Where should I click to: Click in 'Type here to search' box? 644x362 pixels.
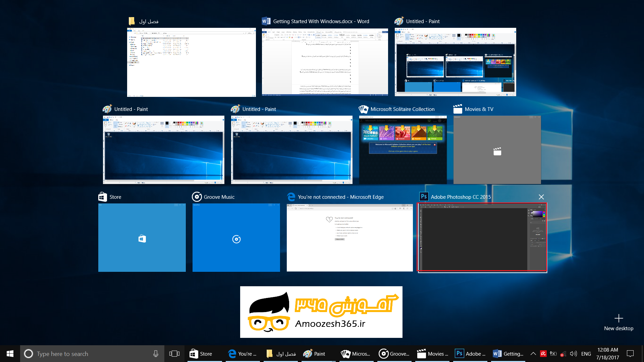coord(92,354)
